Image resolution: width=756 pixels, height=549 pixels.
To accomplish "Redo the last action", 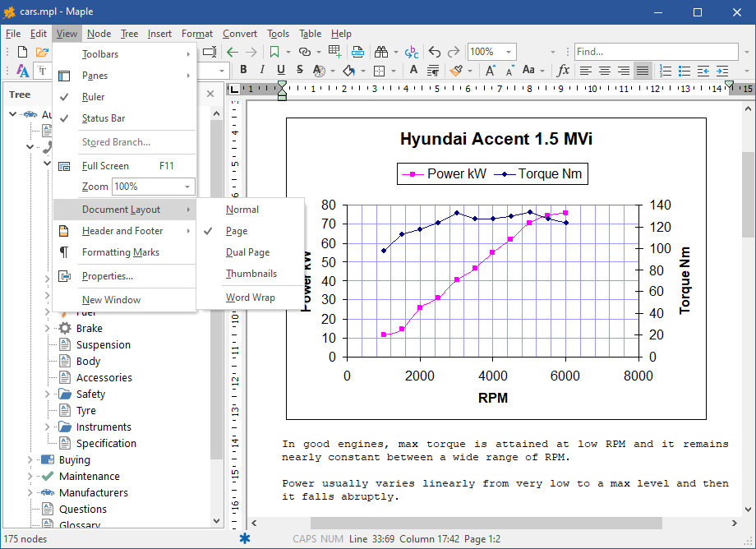I will pyautogui.click(x=454, y=52).
